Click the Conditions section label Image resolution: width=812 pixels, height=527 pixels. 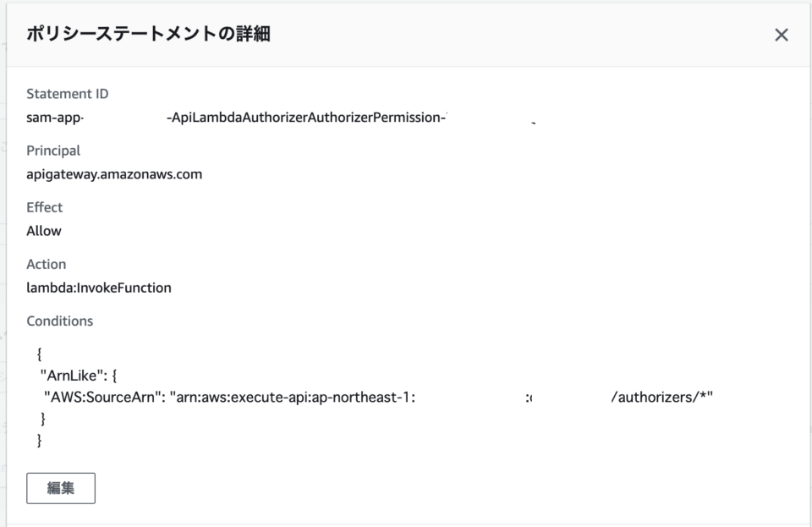tap(59, 320)
